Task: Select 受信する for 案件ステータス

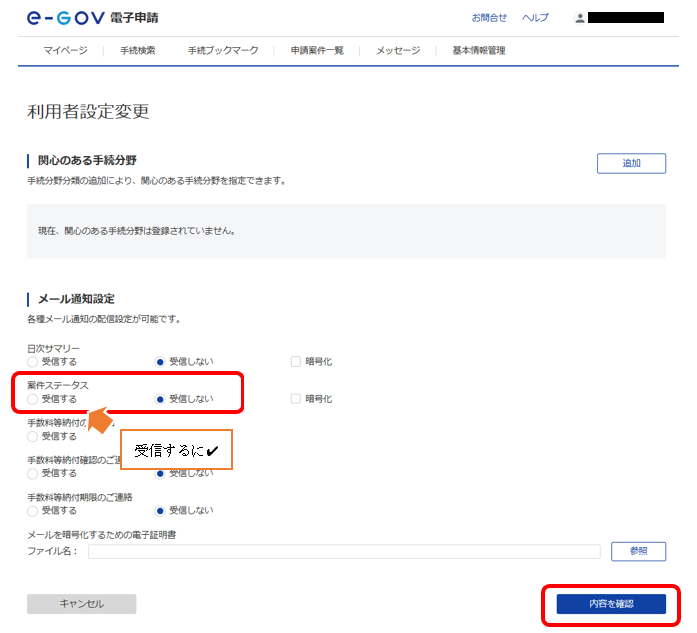Action: 33,399
